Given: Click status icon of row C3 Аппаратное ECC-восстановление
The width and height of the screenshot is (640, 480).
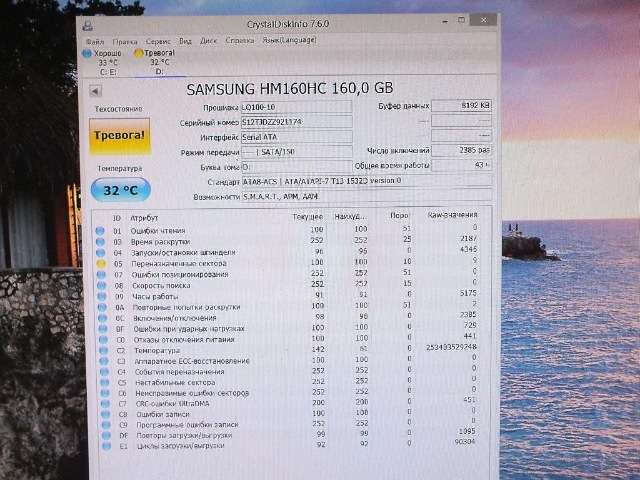Looking at the screenshot, I should 104,361.
